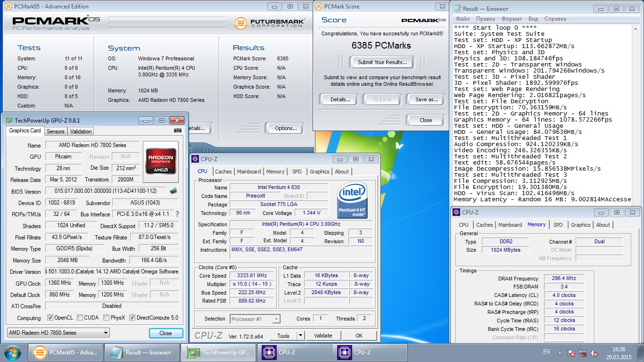Open Caches tab in CPU-Z processor window

(x=223, y=172)
